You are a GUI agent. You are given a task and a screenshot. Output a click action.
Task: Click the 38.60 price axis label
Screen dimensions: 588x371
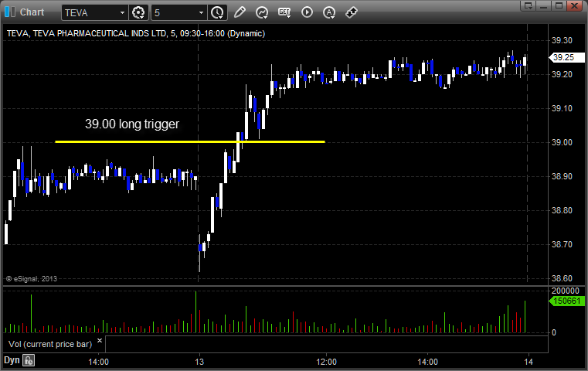click(562, 278)
